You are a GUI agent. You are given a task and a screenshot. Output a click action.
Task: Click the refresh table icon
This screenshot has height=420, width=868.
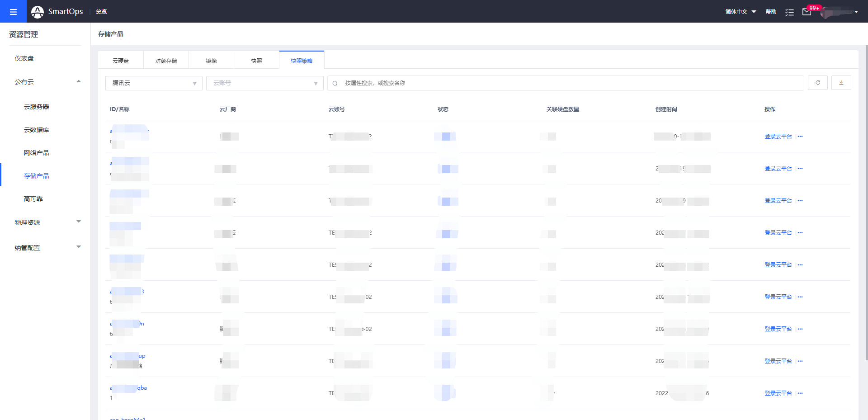click(818, 83)
